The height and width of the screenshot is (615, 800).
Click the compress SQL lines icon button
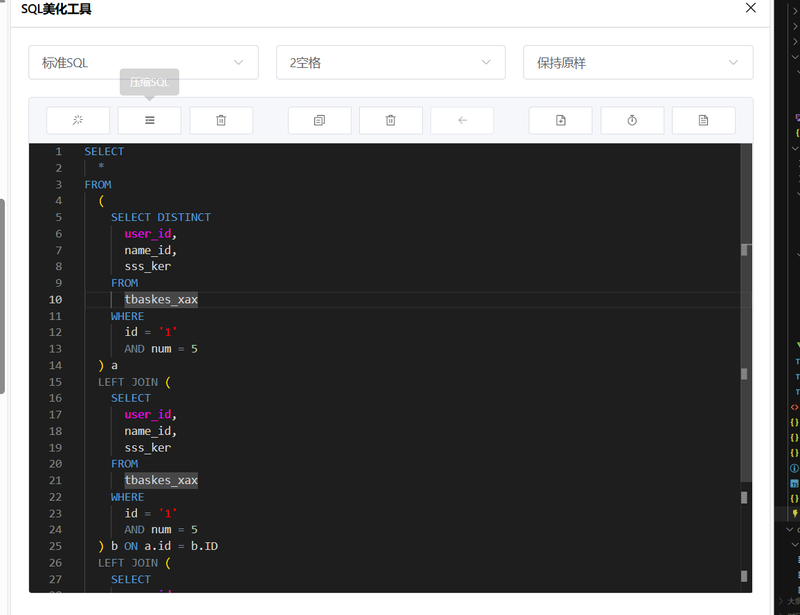point(149,120)
